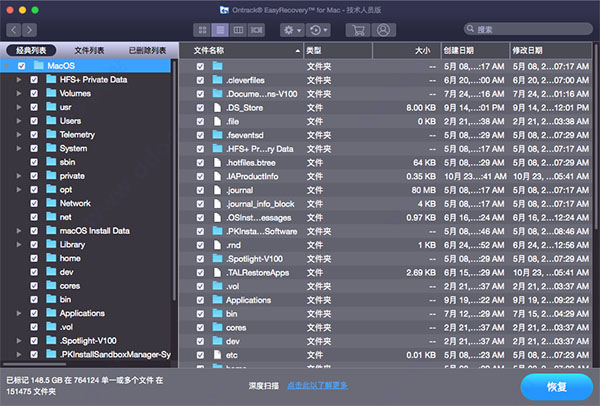Expand the opt tree node
The height and width of the screenshot is (406, 600).
18,189
